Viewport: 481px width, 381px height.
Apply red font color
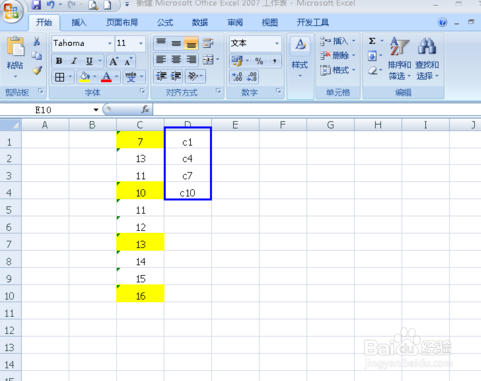coord(106,77)
